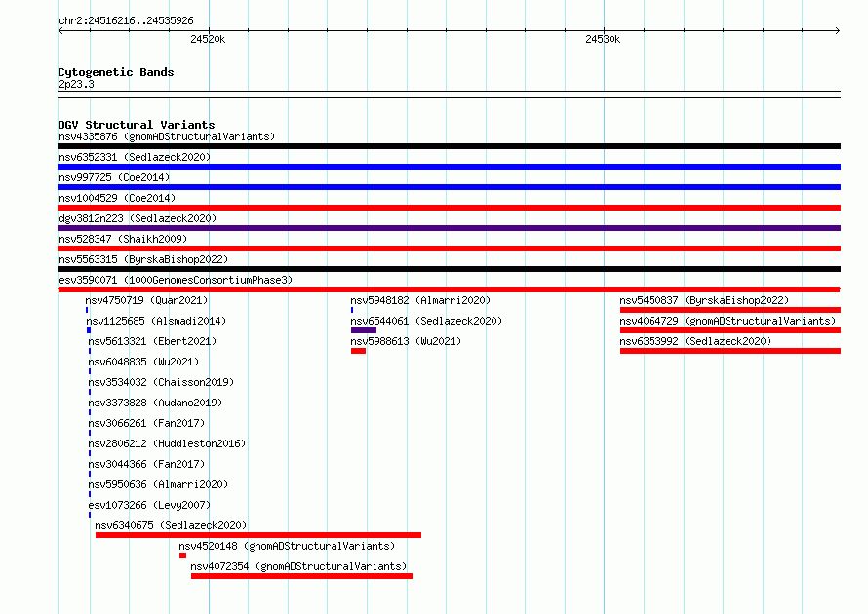
Task: Click the red bar under nsv1004529
Action: coord(449,208)
